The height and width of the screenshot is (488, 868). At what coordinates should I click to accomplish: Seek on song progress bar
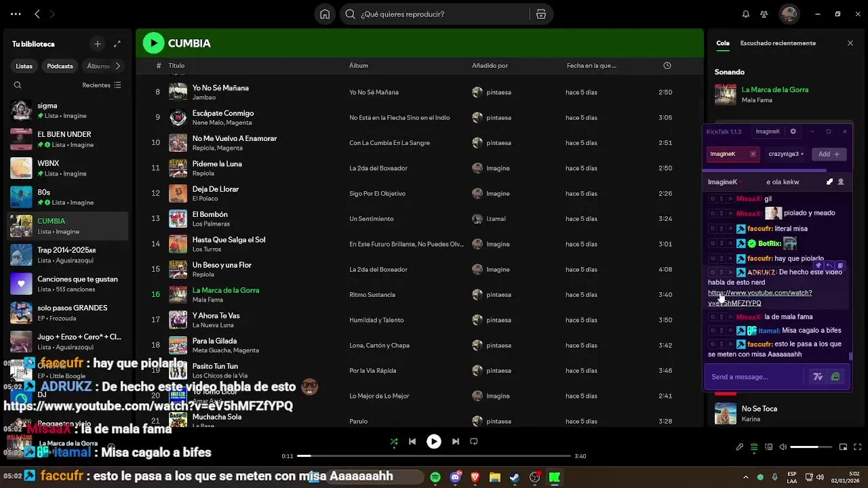[x=434, y=456]
